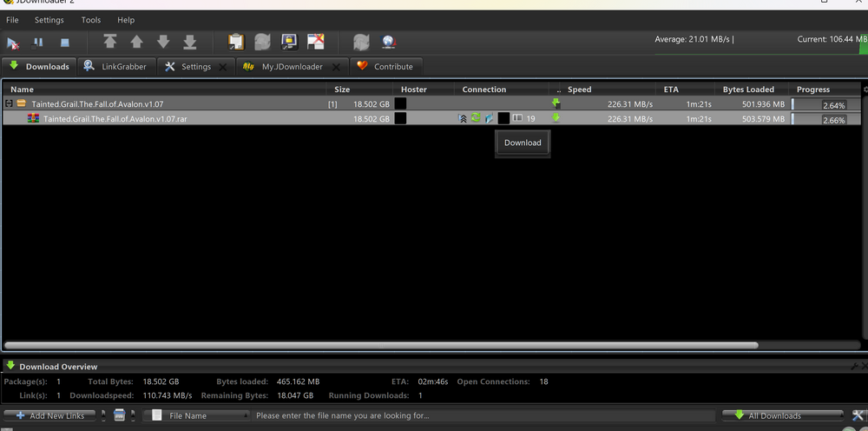Click the Download Overview green arrow icon
Viewport: 868px width, 431px height.
10,366
